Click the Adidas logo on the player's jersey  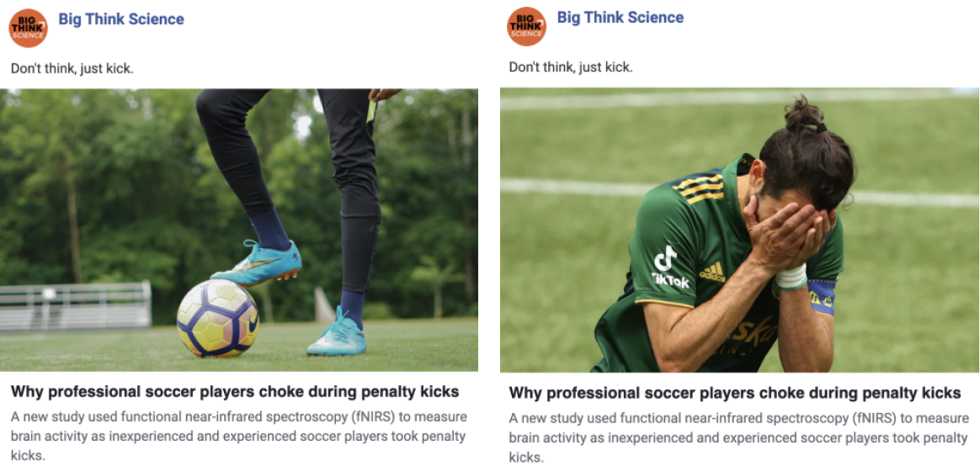coord(711,272)
